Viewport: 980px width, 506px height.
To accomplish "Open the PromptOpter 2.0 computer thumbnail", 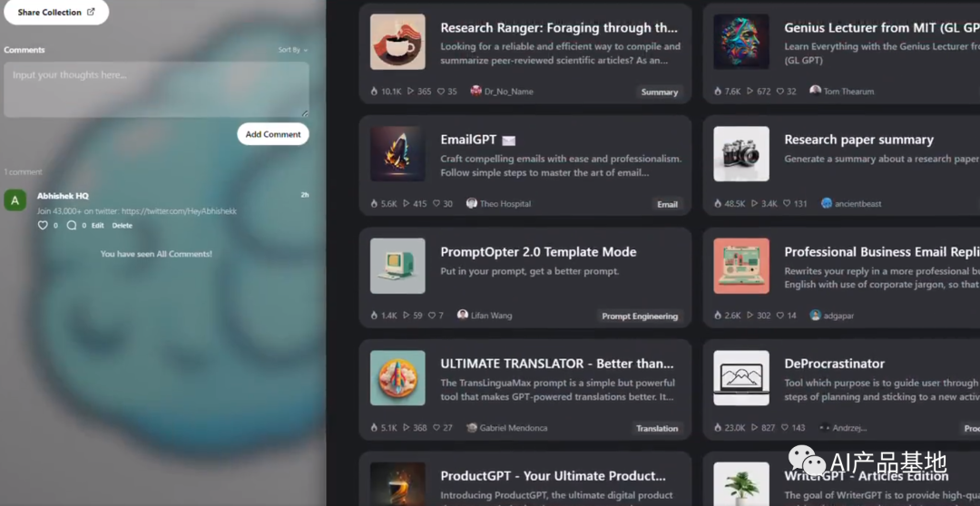I will 397,266.
